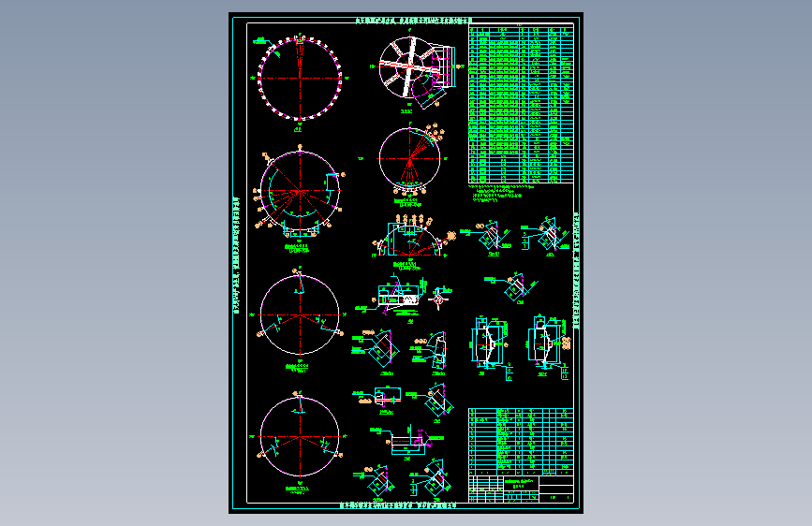Click the large green parts list table
The width and height of the screenshot is (812, 526).
[x=521, y=103]
